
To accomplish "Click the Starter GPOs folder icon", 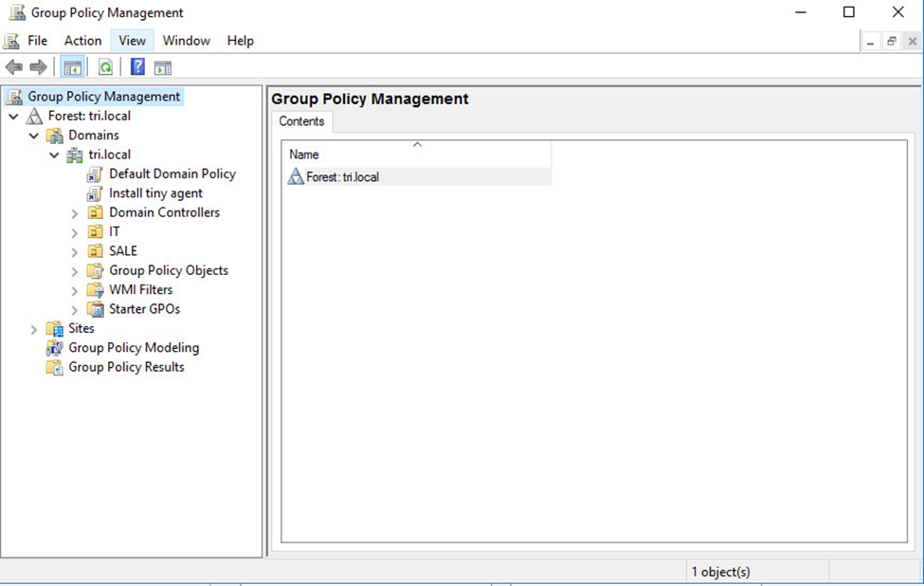I will click(96, 309).
